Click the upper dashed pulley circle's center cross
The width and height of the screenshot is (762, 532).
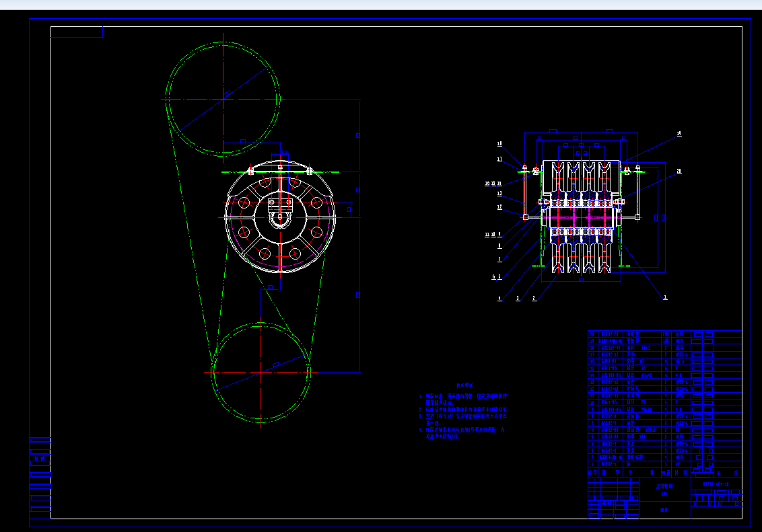click(x=223, y=99)
